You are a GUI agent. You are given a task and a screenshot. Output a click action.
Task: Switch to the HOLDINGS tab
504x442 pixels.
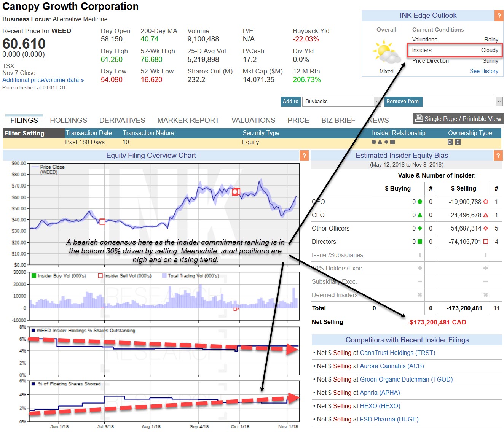tap(69, 120)
